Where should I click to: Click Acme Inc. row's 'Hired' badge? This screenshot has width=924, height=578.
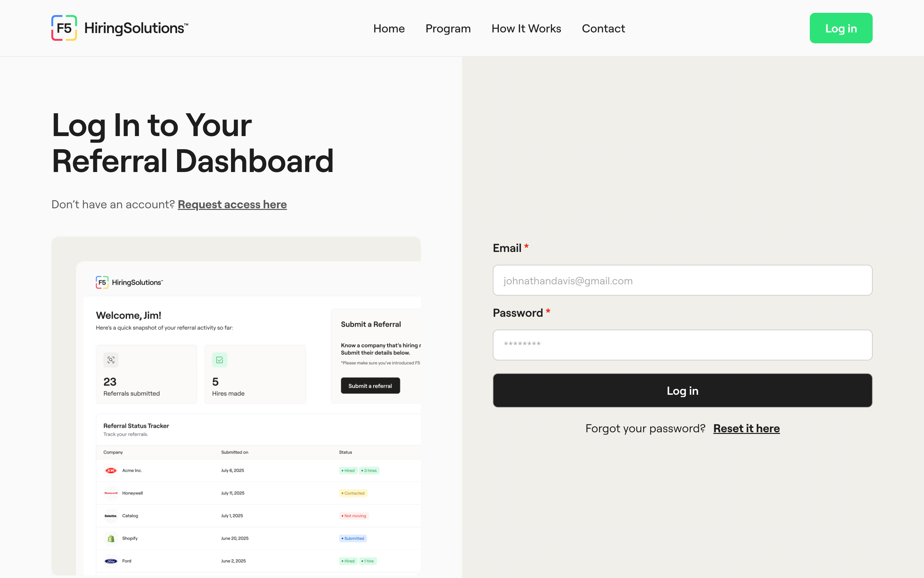[348, 470]
